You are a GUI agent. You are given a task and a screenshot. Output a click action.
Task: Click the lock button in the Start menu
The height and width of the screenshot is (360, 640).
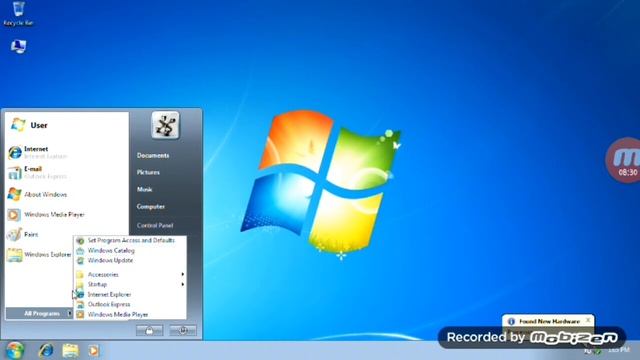pyautogui.click(x=149, y=330)
